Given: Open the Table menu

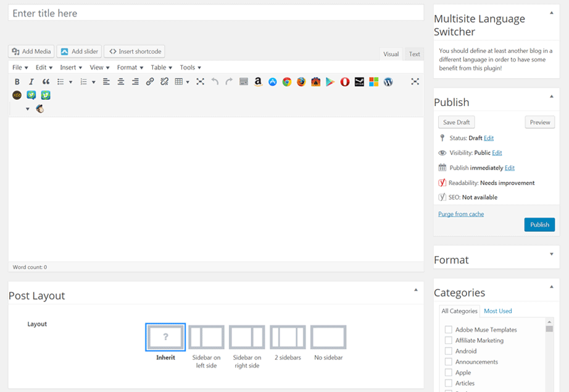Looking at the screenshot, I should [x=161, y=67].
